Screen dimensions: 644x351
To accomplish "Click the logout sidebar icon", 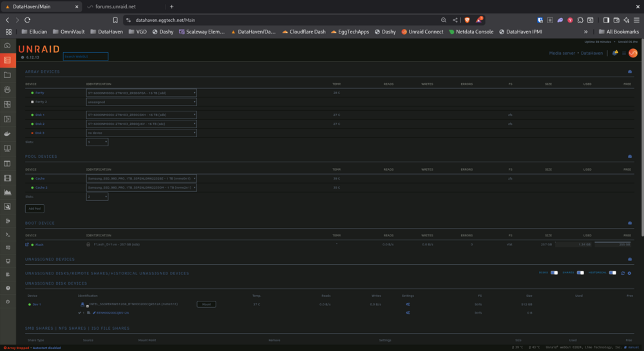I will point(7,221).
